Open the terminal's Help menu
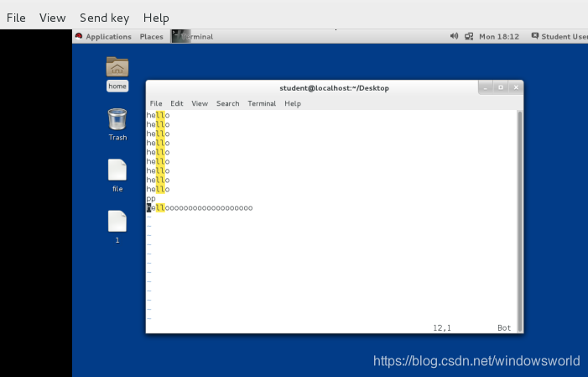Image resolution: width=588 pixels, height=377 pixels. [293, 103]
